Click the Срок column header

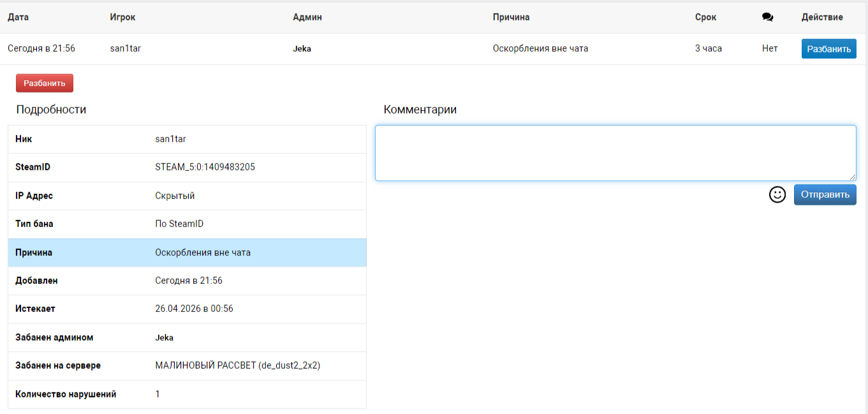pyautogui.click(x=705, y=17)
